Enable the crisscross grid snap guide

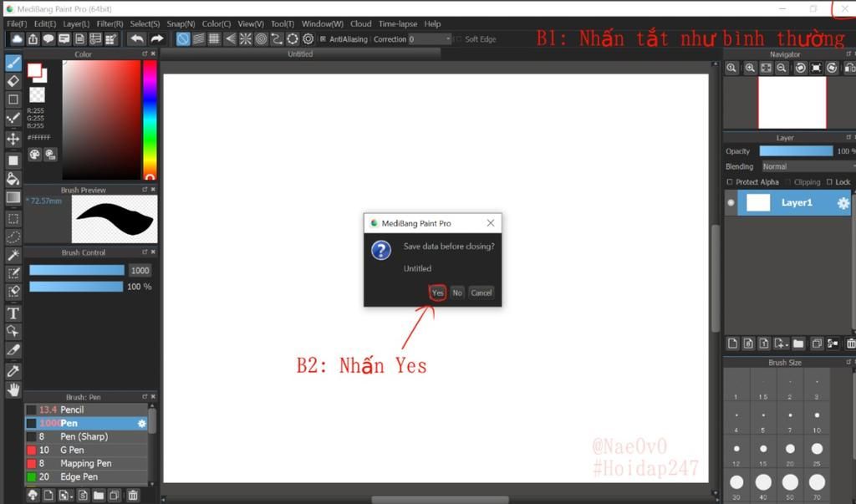click(215, 38)
